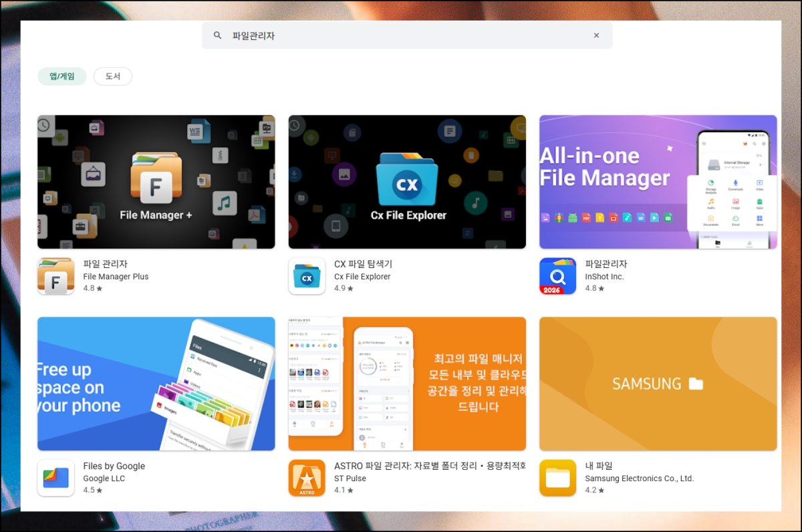802x532 pixels.
Task: Click the ST Pulse developer name
Action: 350,479
